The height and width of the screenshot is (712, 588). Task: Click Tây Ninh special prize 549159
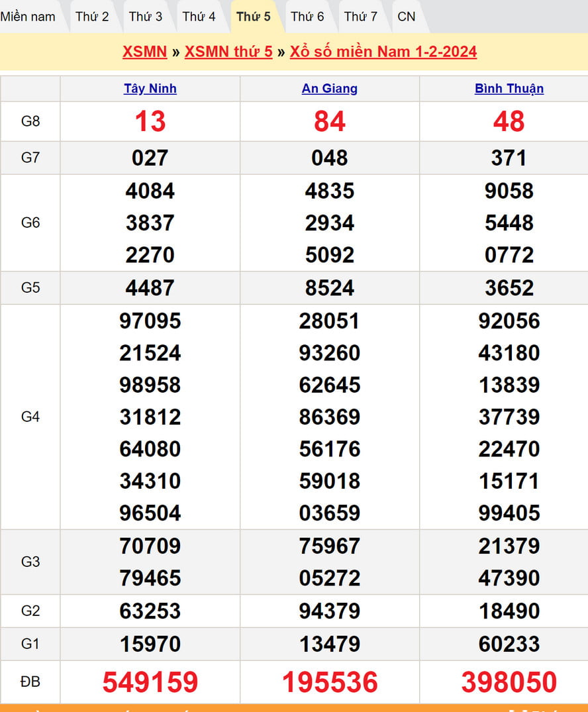click(x=150, y=682)
